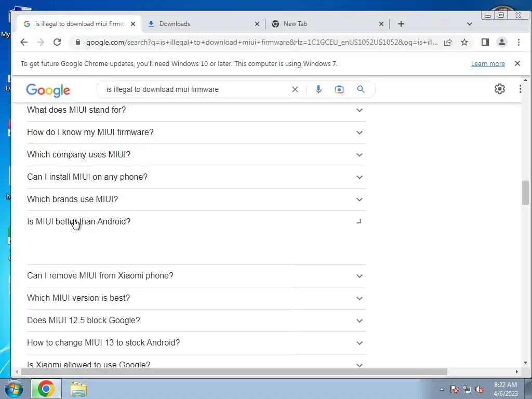
Task: Click the horizontal scrollbar thumb
Action: (234, 372)
